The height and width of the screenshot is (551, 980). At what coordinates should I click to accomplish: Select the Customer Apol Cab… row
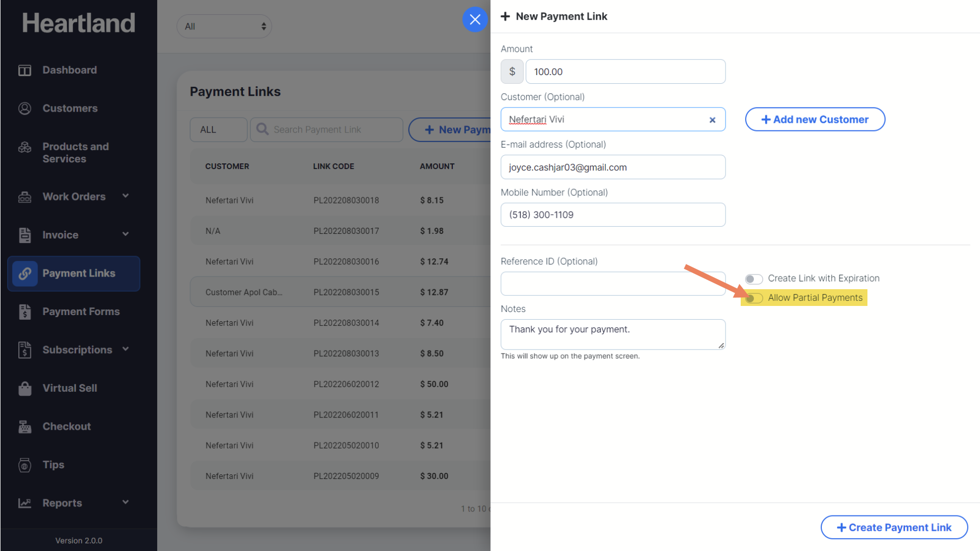pos(340,292)
